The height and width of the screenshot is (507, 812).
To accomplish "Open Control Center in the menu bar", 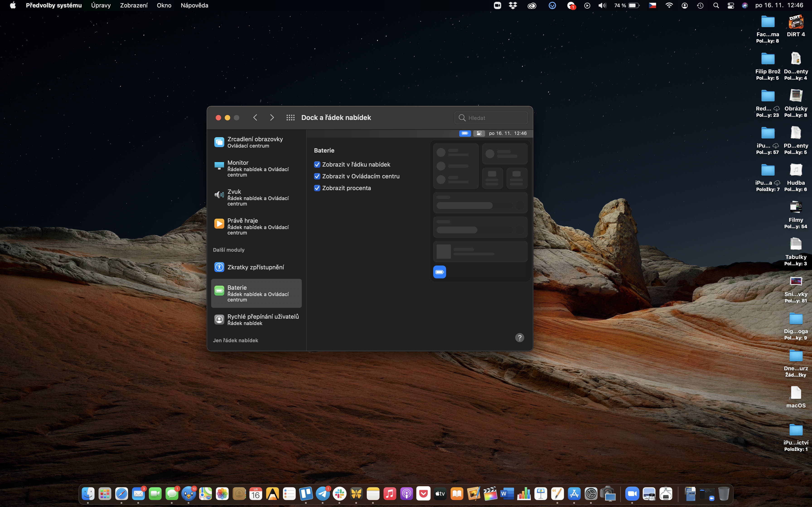I will point(730,5).
